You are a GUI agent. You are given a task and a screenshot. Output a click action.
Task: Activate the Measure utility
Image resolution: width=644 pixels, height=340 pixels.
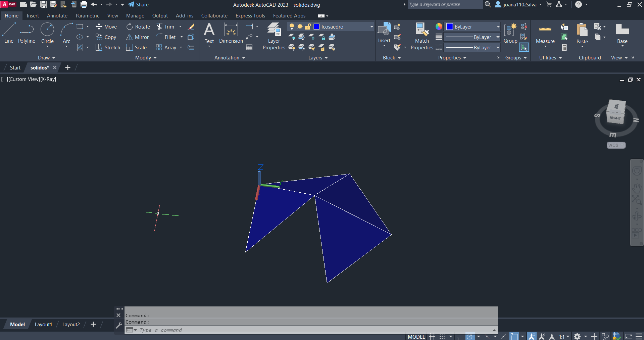pyautogui.click(x=545, y=34)
